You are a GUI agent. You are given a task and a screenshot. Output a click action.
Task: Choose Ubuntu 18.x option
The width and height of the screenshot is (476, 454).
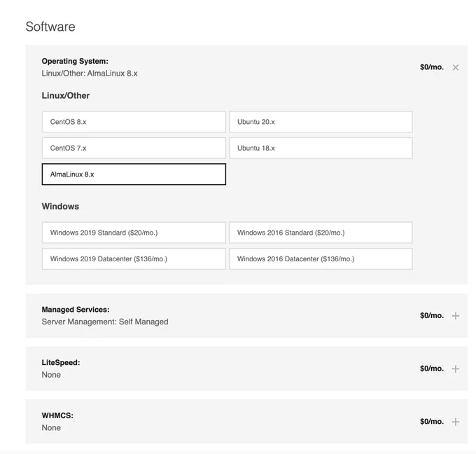[321, 148]
